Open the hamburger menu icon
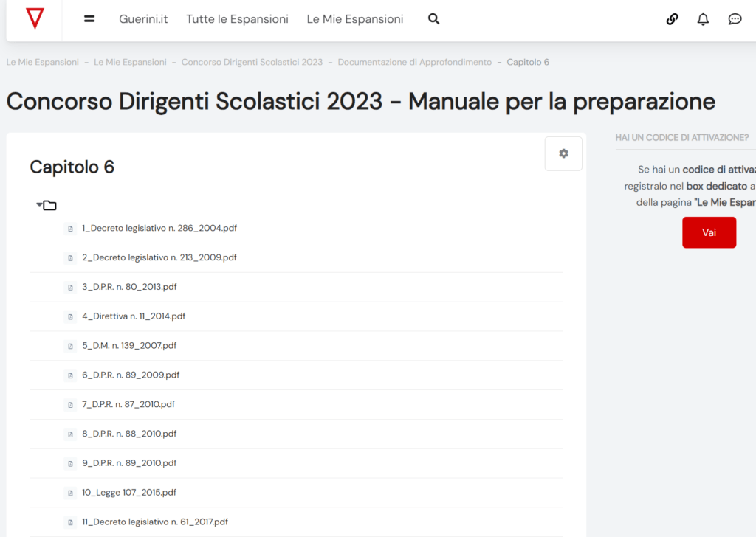756x537 pixels. click(x=89, y=19)
